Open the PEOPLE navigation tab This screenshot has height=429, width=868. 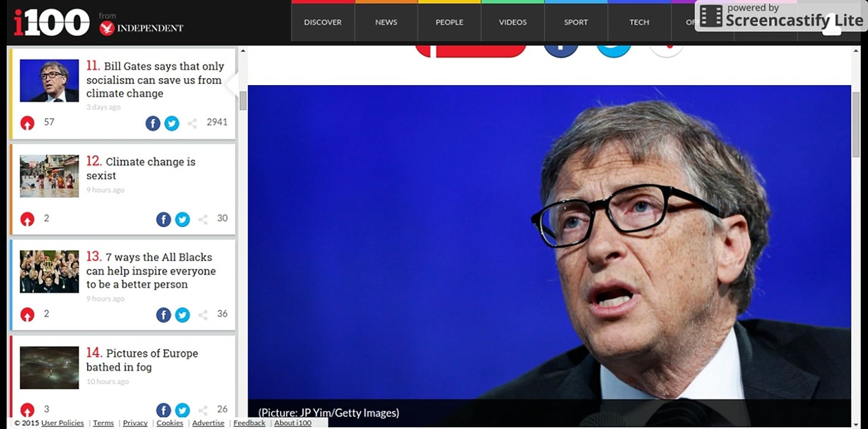click(449, 22)
